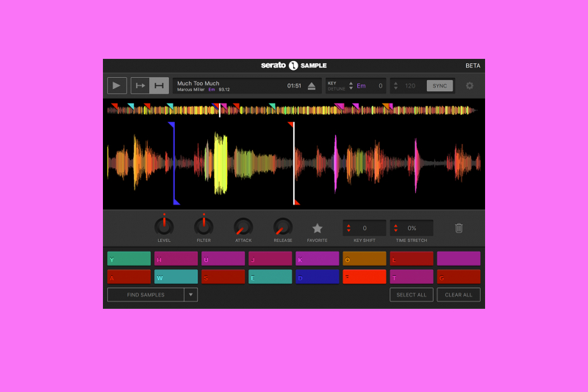This screenshot has width=588, height=392.
Task: Select the play-from-cue arrow mode button
Action: click(x=140, y=85)
